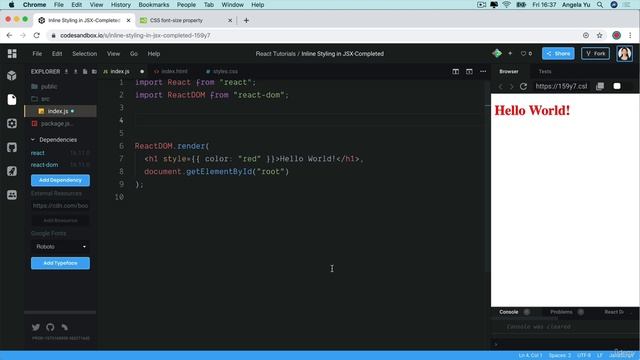Open the GitHub icon in sidebar footer

50,327
